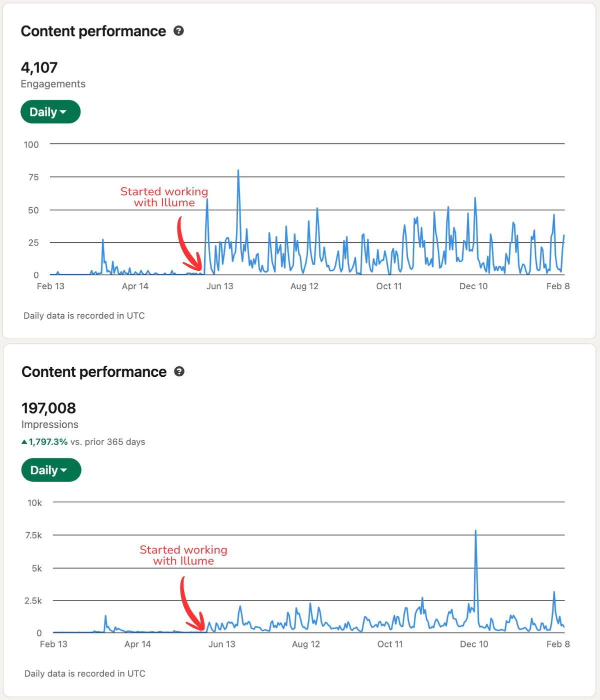Click Oct 11 label on engagements chart axis
The width and height of the screenshot is (600, 700).
click(x=389, y=286)
